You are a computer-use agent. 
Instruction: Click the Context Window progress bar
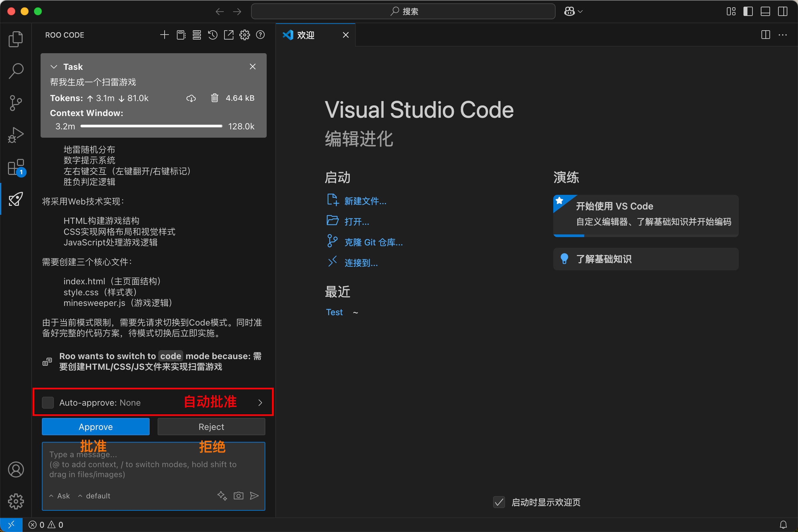(x=151, y=126)
